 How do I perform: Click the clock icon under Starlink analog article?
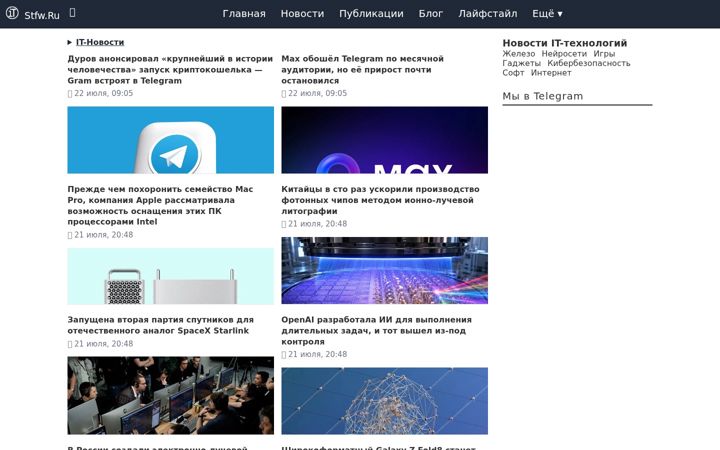[70, 344]
